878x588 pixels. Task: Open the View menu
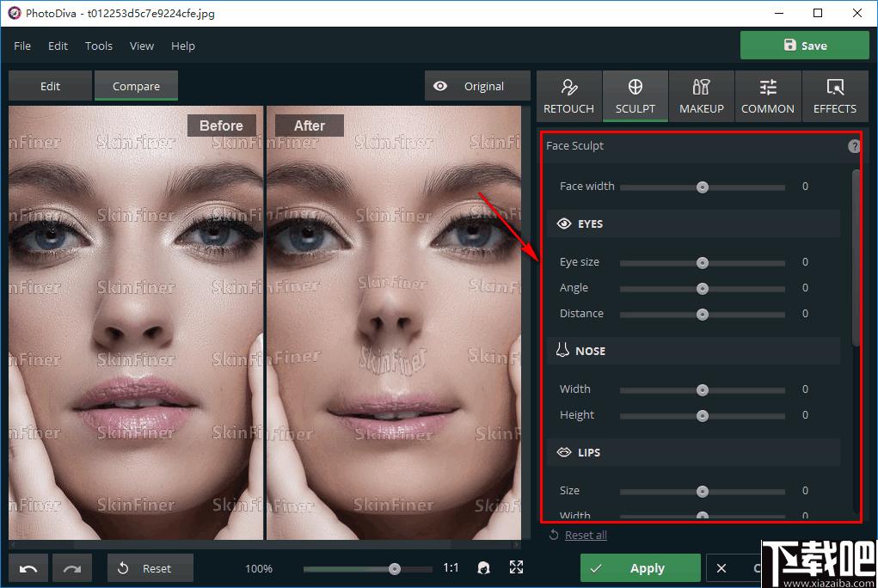click(142, 46)
